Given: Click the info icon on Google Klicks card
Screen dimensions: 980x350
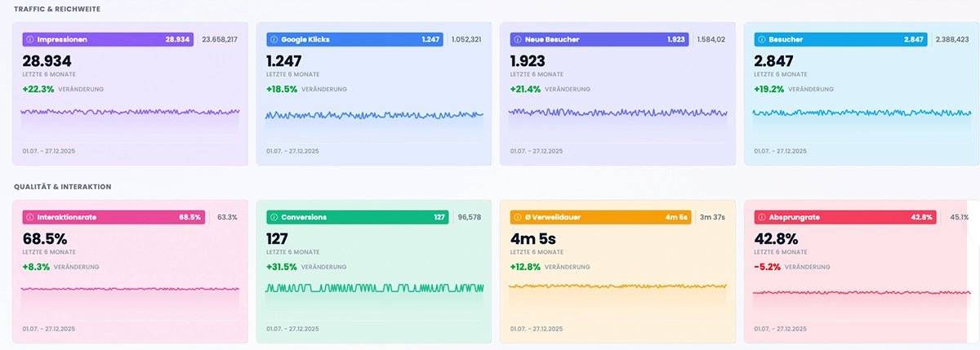Looking at the screenshot, I should pos(274,39).
